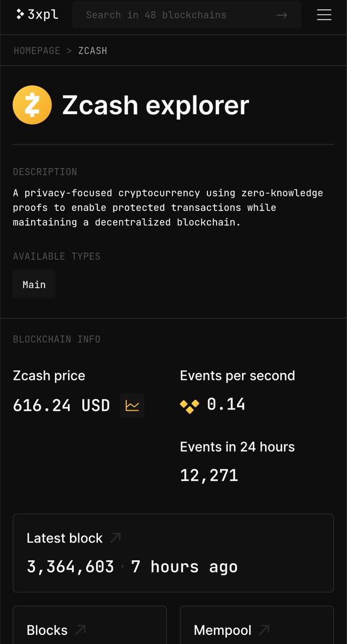347x644 pixels.
Task: Open the Mempool card
Action: pyautogui.click(x=257, y=625)
